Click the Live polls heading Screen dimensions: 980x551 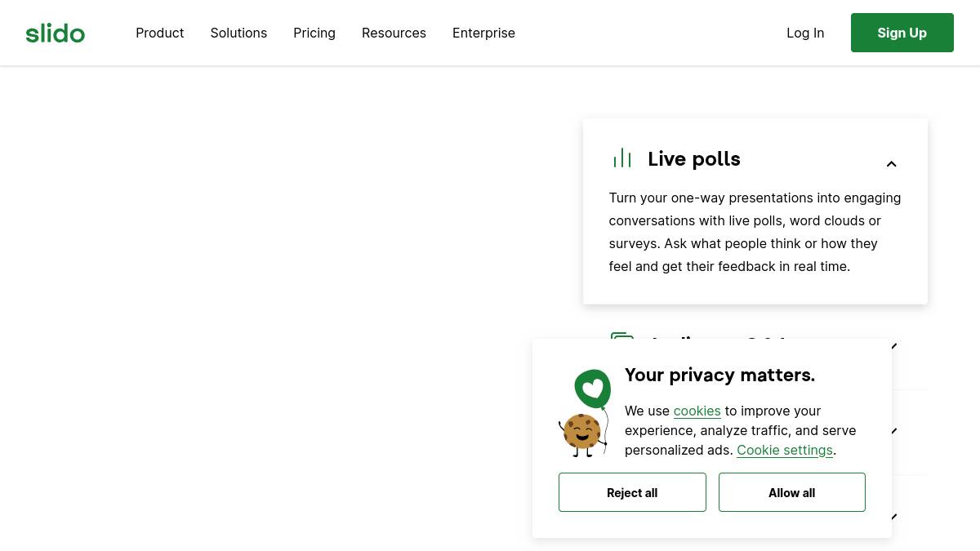pyautogui.click(x=693, y=159)
